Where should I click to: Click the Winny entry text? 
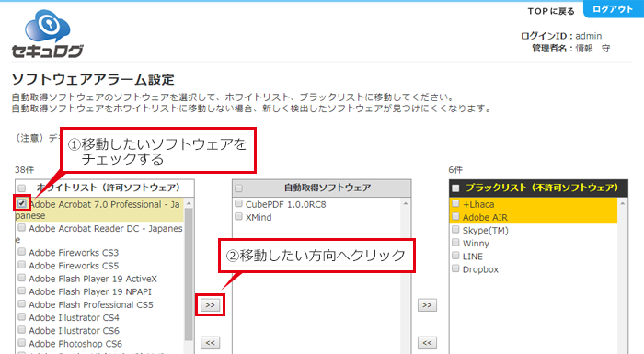tap(476, 243)
